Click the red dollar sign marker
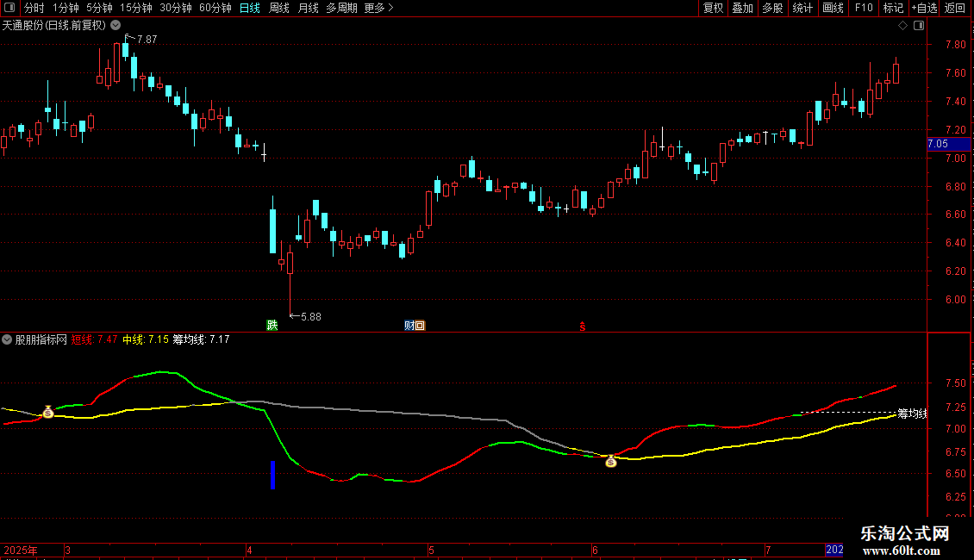Viewport: 974px width, 560px height. 583,327
